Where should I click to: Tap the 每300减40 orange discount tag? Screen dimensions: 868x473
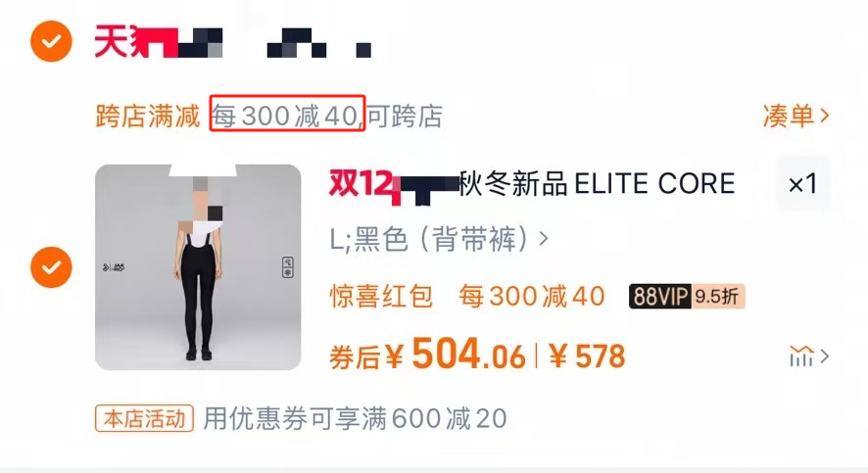click(x=531, y=296)
